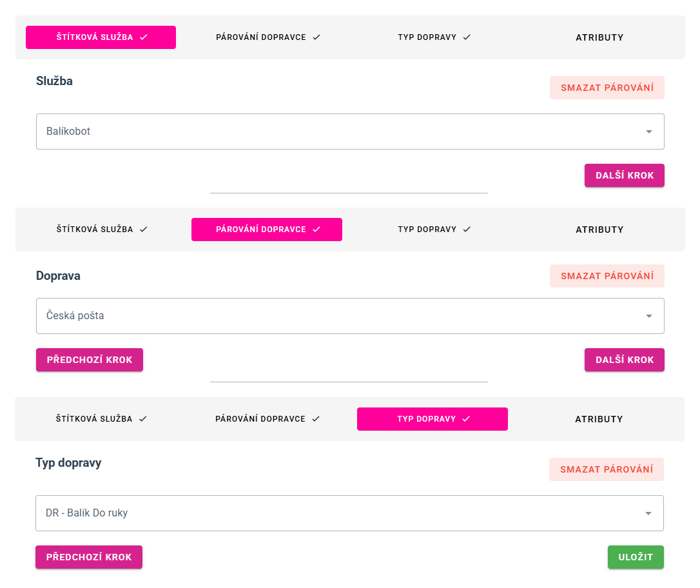Switch to Typ dopravy tab in Služba section
700x588 pixels.
(x=433, y=37)
